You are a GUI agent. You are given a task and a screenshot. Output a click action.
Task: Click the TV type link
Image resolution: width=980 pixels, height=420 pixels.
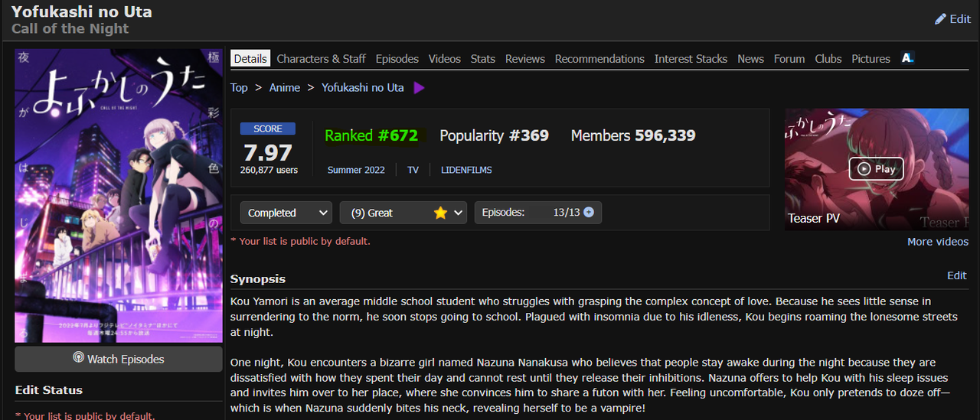(413, 170)
